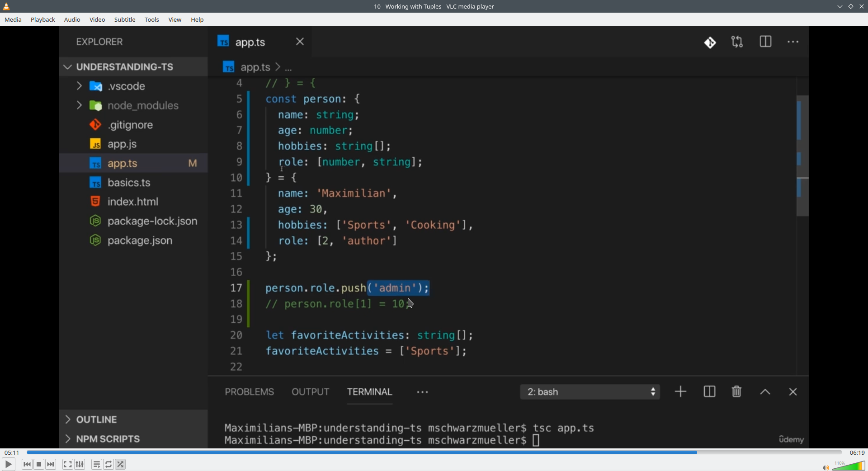Select the app.ts editor tab

260,42
